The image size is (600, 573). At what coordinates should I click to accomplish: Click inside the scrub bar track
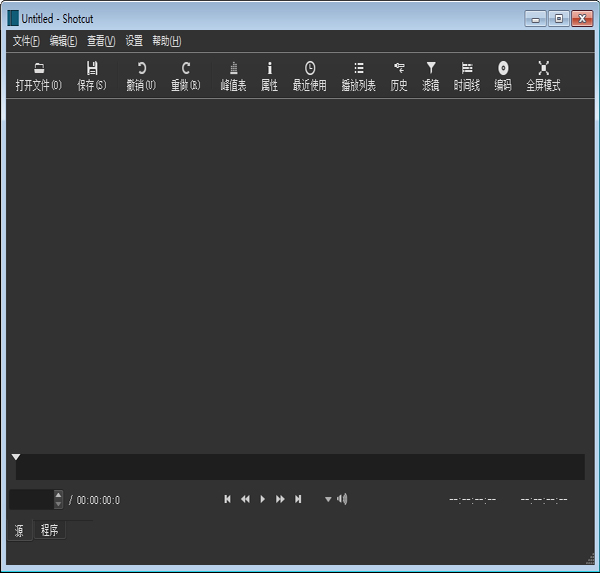[x=300, y=467]
